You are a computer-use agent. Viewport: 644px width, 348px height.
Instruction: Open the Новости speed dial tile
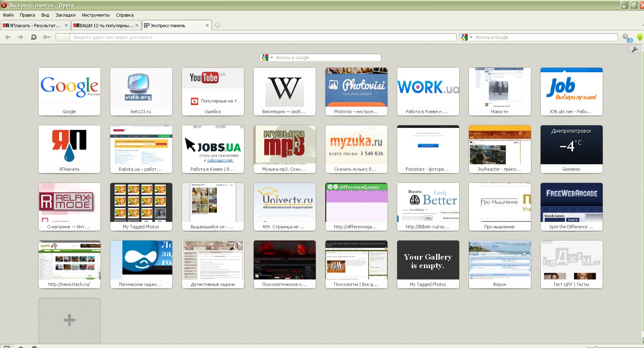[x=500, y=92]
